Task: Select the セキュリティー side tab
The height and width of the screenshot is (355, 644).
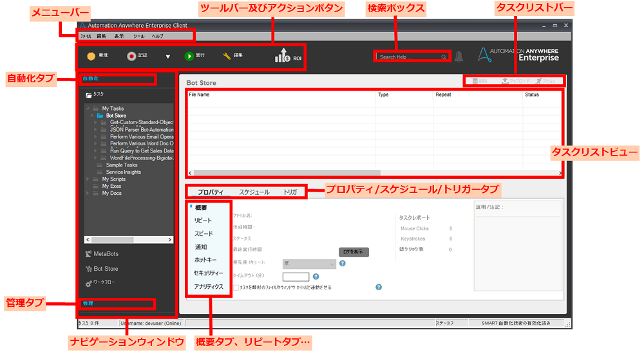Action: [x=209, y=273]
